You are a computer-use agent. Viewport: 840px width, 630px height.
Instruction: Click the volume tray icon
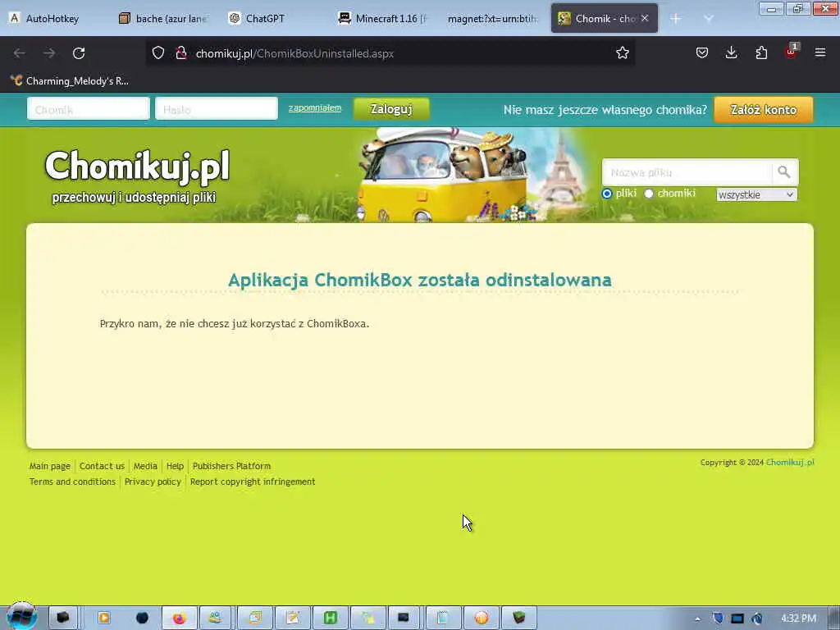click(757, 619)
